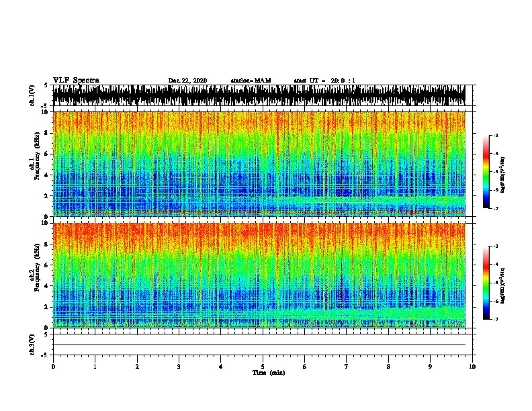Click the flat ch.3 signal line
The height and width of the screenshot is (411, 532).
(x=259, y=345)
